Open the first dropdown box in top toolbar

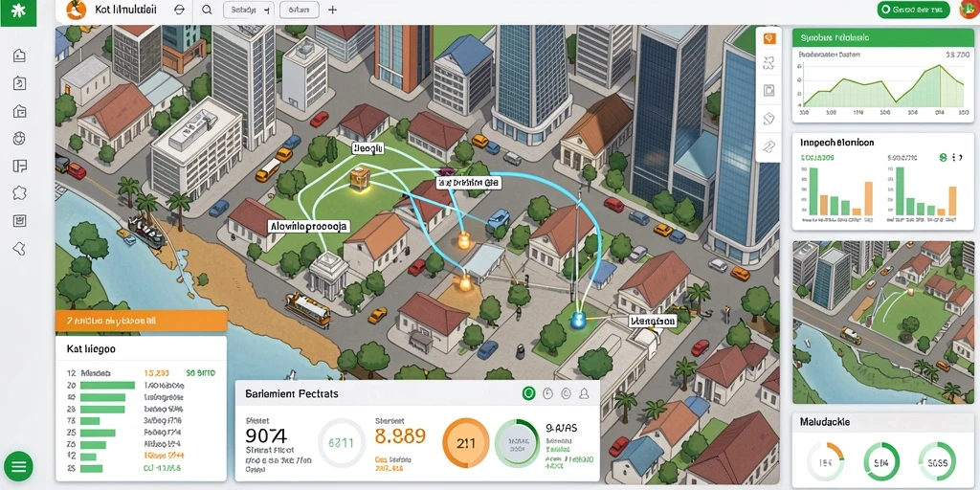pyautogui.click(x=248, y=10)
